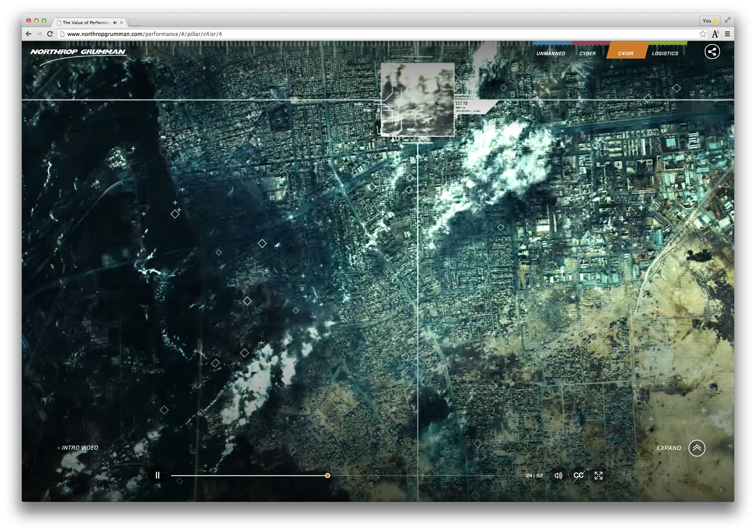Switch to the Cyber tab

(587, 54)
